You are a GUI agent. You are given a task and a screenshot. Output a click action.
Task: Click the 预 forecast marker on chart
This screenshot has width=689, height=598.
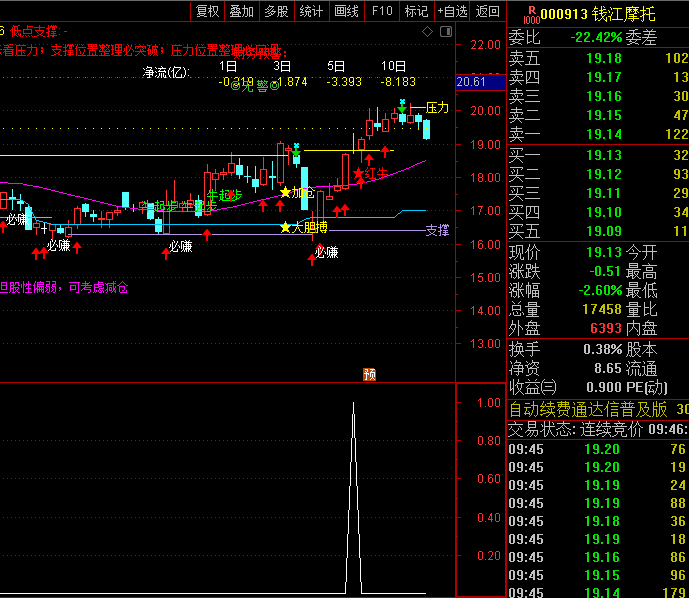pos(369,374)
